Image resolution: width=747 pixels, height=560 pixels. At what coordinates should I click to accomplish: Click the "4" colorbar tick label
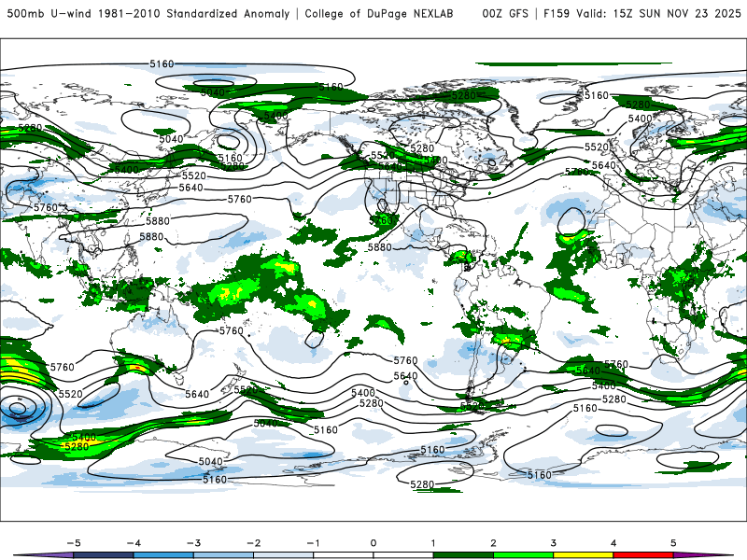(x=613, y=543)
